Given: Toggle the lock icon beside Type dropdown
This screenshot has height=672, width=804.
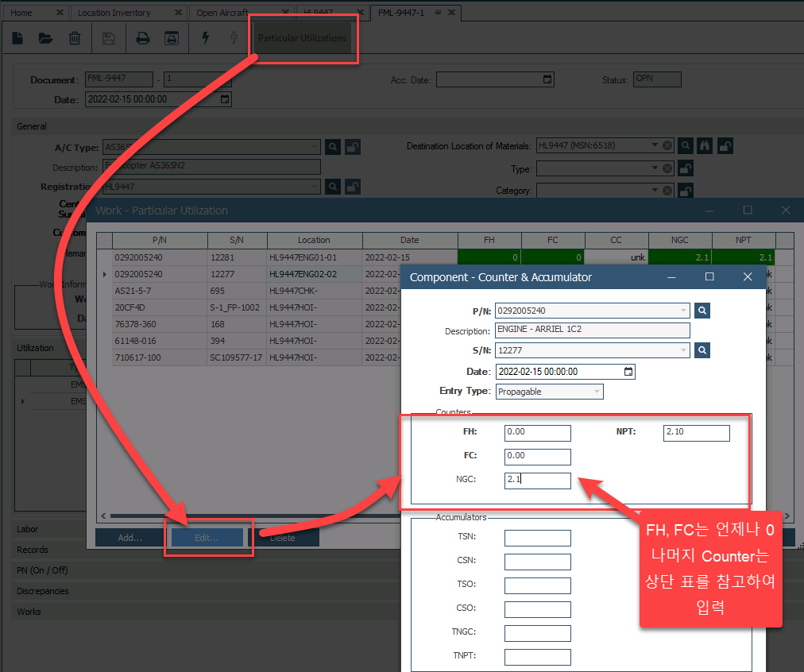Looking at the screenshot, I should click(685, 168).
